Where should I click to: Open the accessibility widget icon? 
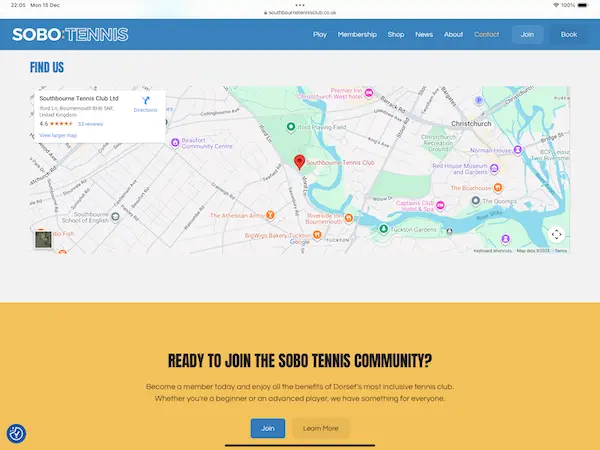(x=16, y=434)
